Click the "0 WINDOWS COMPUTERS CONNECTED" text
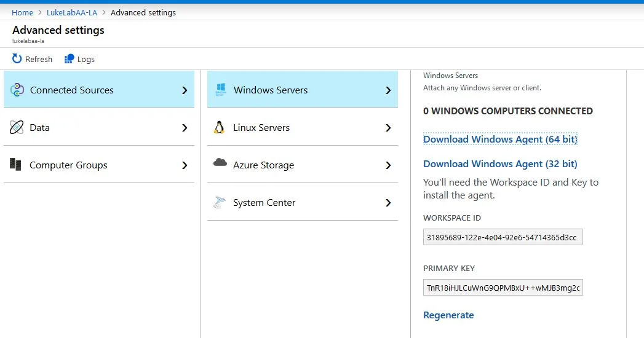The image size is (644, 338). click(507, 111)
